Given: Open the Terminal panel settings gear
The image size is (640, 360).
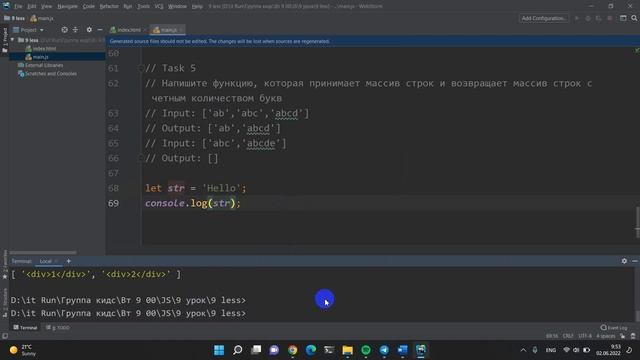Looking at the screenshot, I should [624, 261].
